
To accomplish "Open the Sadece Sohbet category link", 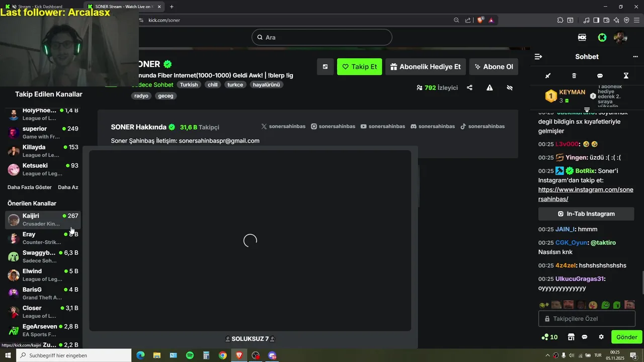I will (152, 85).
